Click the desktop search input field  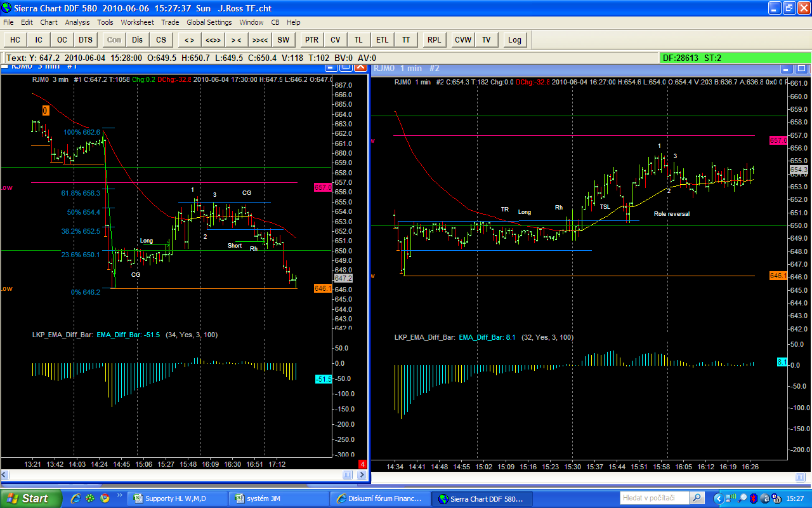coord(653,498)
